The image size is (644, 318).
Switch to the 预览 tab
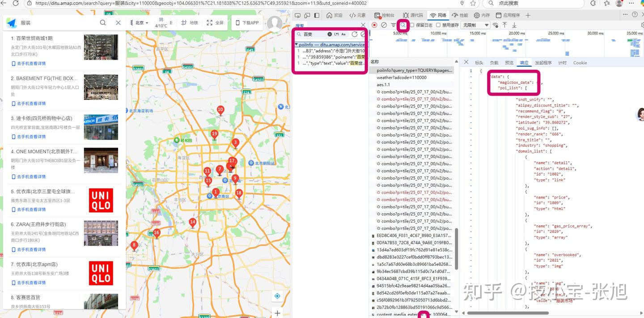point(509,63)
